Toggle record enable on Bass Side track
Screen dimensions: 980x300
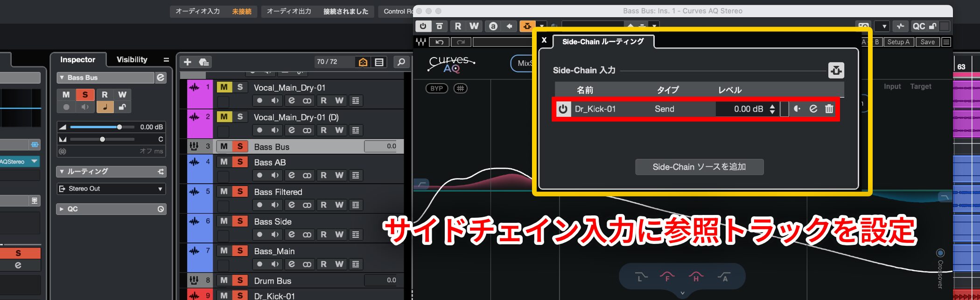pos(259,235)
